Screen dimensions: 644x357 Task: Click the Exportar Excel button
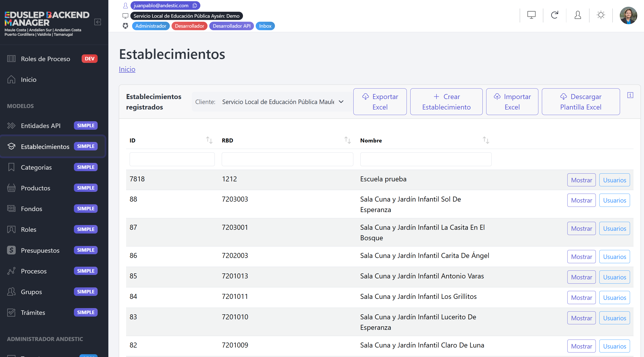pos(380,102)
